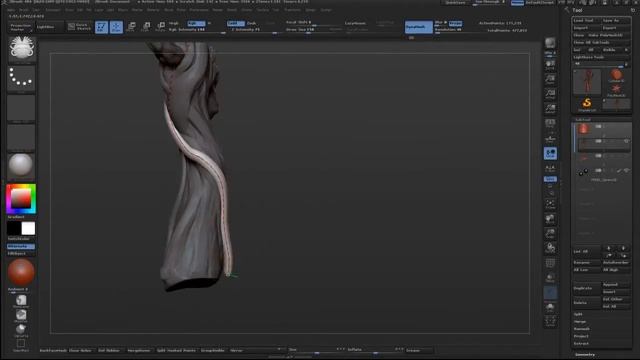Collapse the SubTool sub-palette header
The height and width of the screenshot is (360, 640).
[x=583, y=120]
